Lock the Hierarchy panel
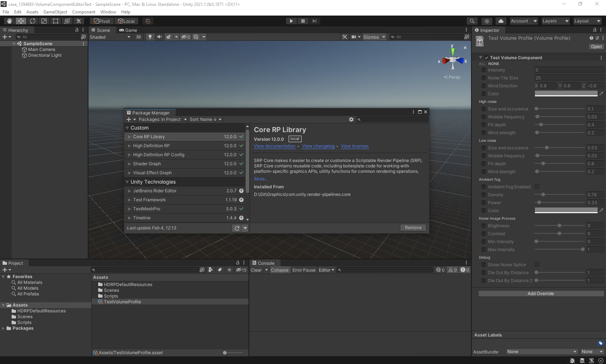606x364 pixels. coord(77,30)
